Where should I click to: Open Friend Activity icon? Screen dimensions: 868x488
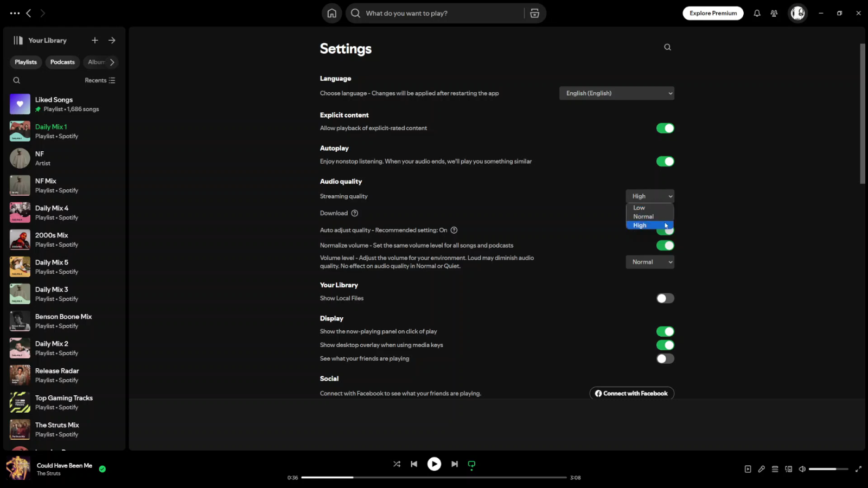(774, 13)
